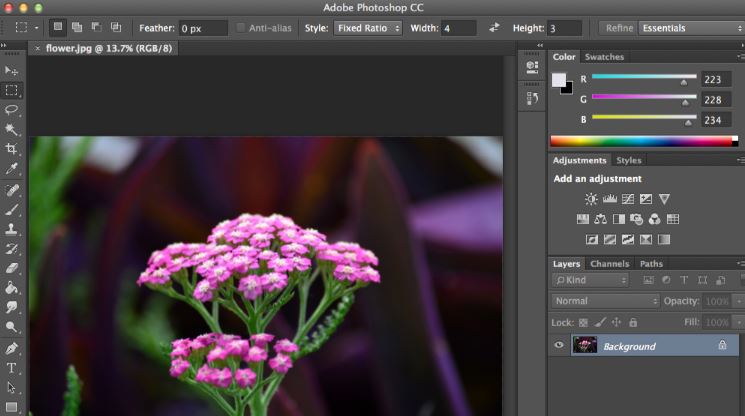Screen dimensions: 745x416
Task: Select the Spot Healing Brush tool
Action: [x=11, y=190]
